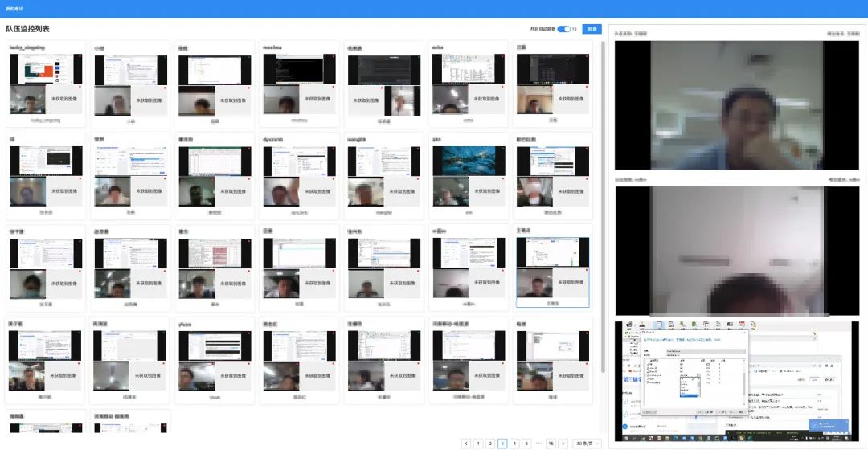Click the middle webcam video in detail panel
The height and width of the screenshot is (450, 868).
737,251
